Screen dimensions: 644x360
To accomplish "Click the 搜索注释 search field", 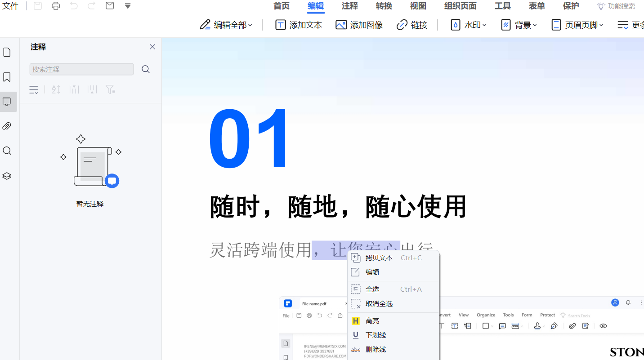I will click(x=81, y=69).
